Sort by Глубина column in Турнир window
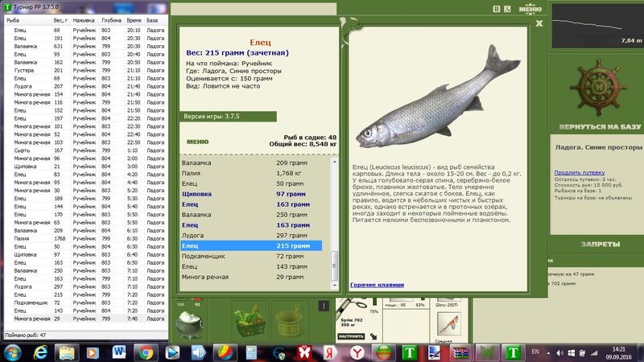 (112, 20)
